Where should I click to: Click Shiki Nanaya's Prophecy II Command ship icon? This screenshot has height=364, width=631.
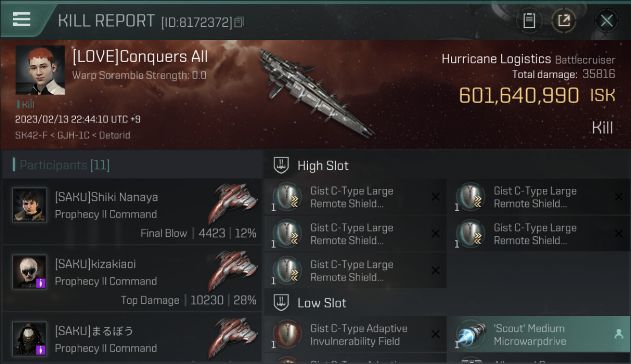[x=233, y=203]
